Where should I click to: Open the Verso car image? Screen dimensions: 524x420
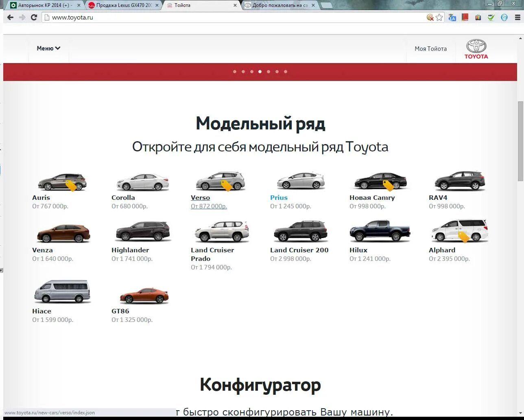[x=220, y=181]
